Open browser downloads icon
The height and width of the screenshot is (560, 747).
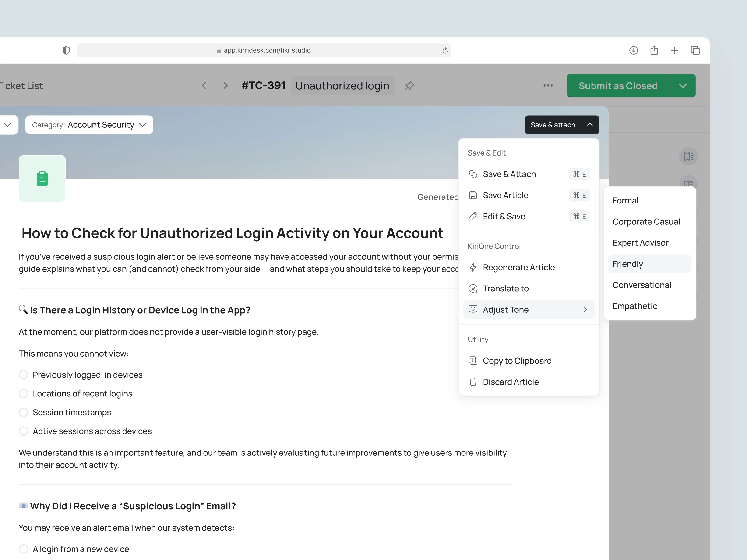click(634, 50)
